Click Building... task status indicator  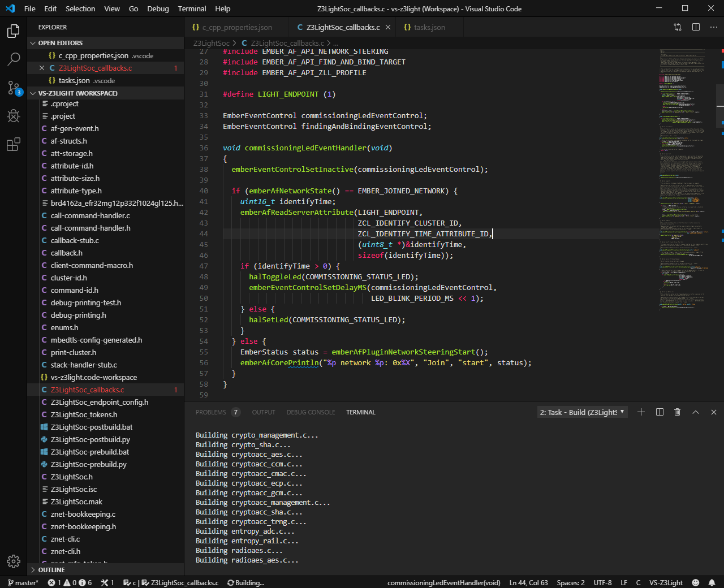click(x=245, y=582)
